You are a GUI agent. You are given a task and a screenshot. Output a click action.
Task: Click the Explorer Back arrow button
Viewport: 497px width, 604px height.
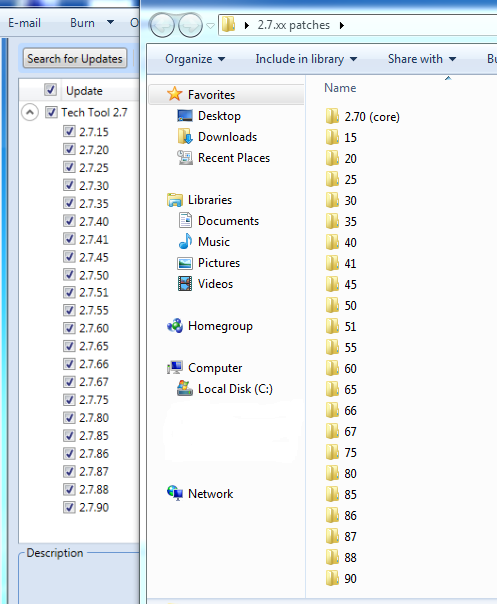point(162,25)
